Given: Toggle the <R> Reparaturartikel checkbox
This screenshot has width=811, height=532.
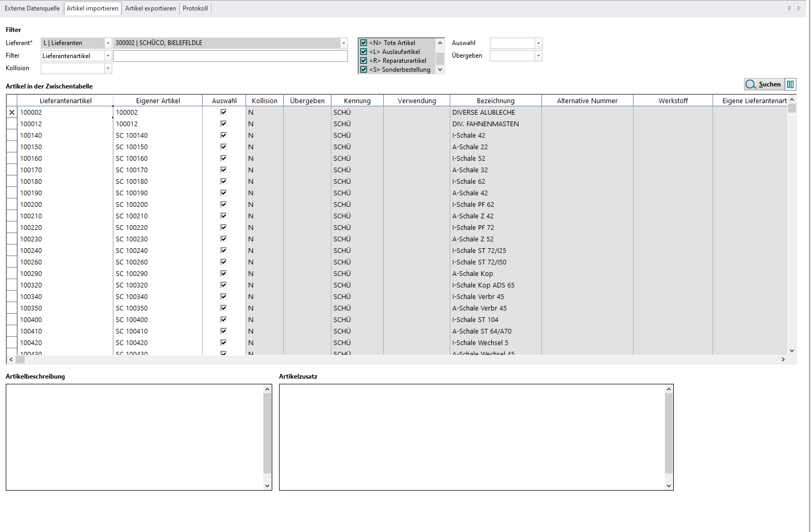Looking at the screenshot, I should 364,61.
